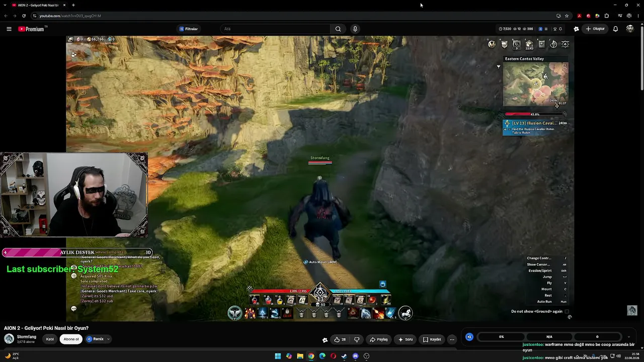Dislike the video with thumbs down
Image resolution: width=644 pixels, height=362 pixels.
click(357, 339)
